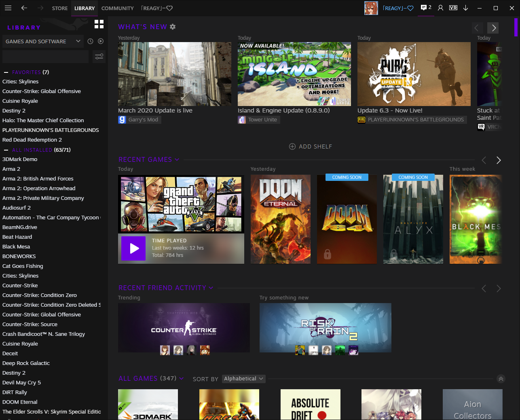This screenshot has height=420, width=520.
Task: Open the hamburger menu icon
Action: [8, 8]
